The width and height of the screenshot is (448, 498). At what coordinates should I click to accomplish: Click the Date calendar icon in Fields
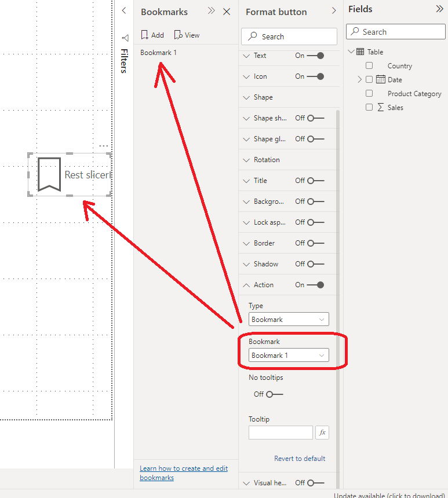point(381,79)
